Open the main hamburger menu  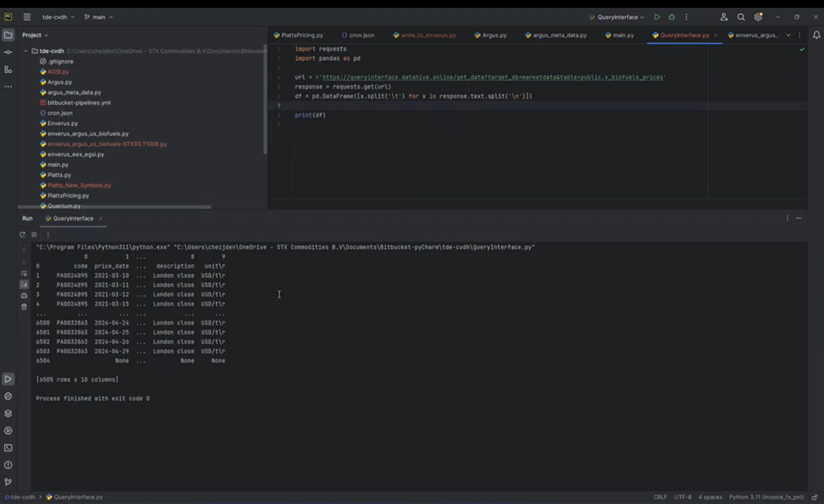pyautogui.click(x=27, y=17)
